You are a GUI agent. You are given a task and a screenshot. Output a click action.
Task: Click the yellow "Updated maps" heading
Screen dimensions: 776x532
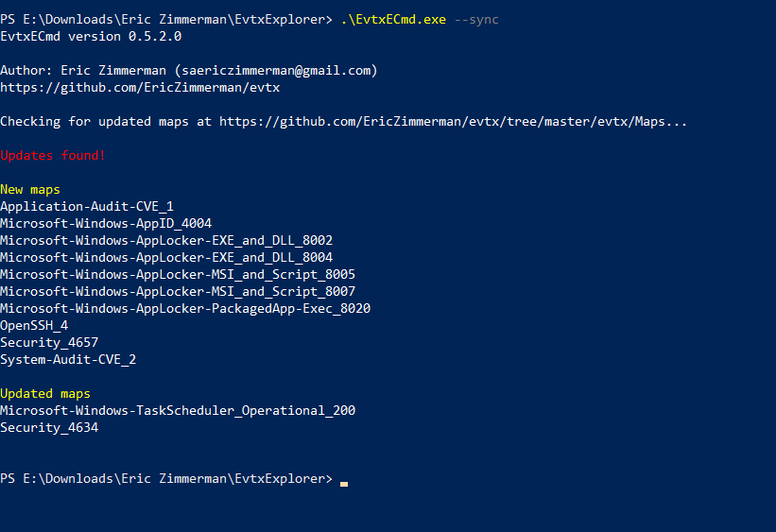pos(45,394)
